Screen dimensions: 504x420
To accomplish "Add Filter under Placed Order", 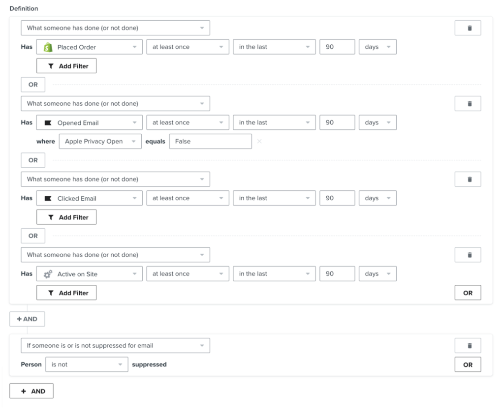I will tap(66, 66).
